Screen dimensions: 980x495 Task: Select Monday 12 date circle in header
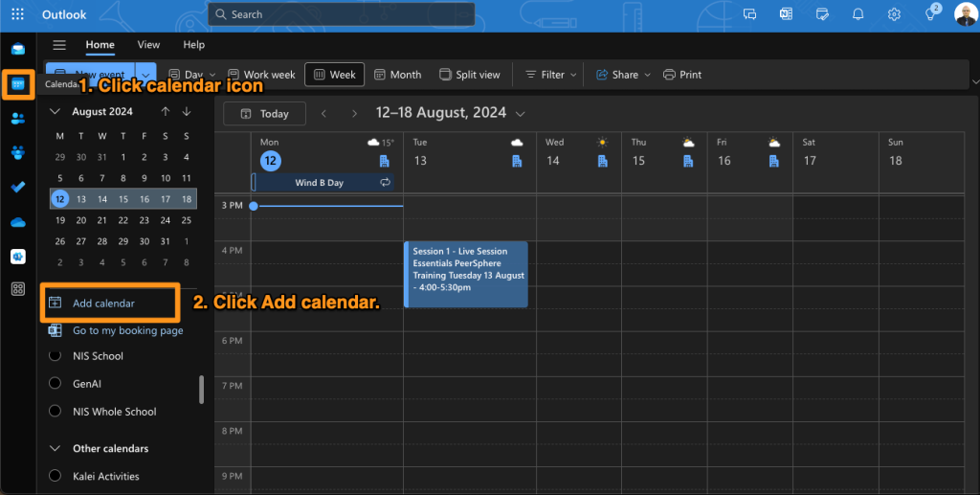coord(270,161)
